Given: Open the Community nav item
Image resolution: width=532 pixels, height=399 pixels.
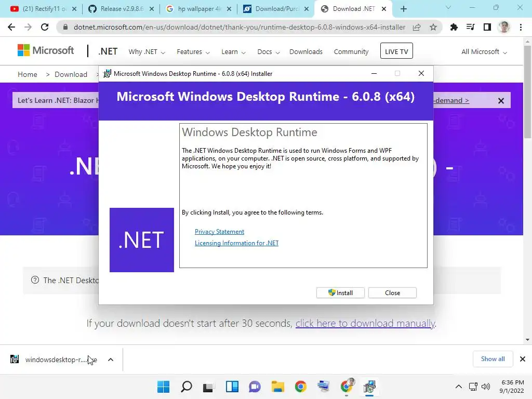Looking at the screenshot, I should click(351, 52).
